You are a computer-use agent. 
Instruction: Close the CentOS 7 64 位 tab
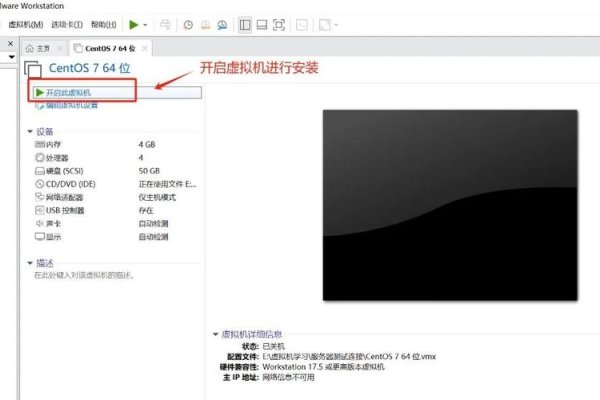145,48
